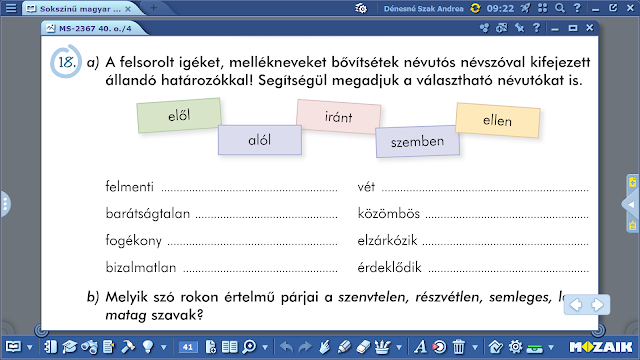Open the notes document icon
This screenshot has height=360, width=640.
[x=109, y=347]
